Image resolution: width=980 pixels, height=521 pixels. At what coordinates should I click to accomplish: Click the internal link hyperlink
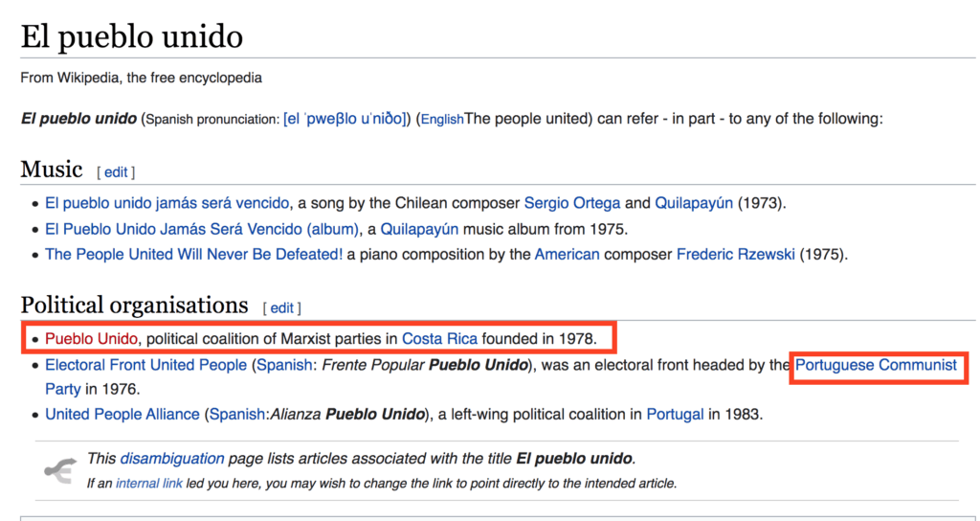(x=149, y=484)
